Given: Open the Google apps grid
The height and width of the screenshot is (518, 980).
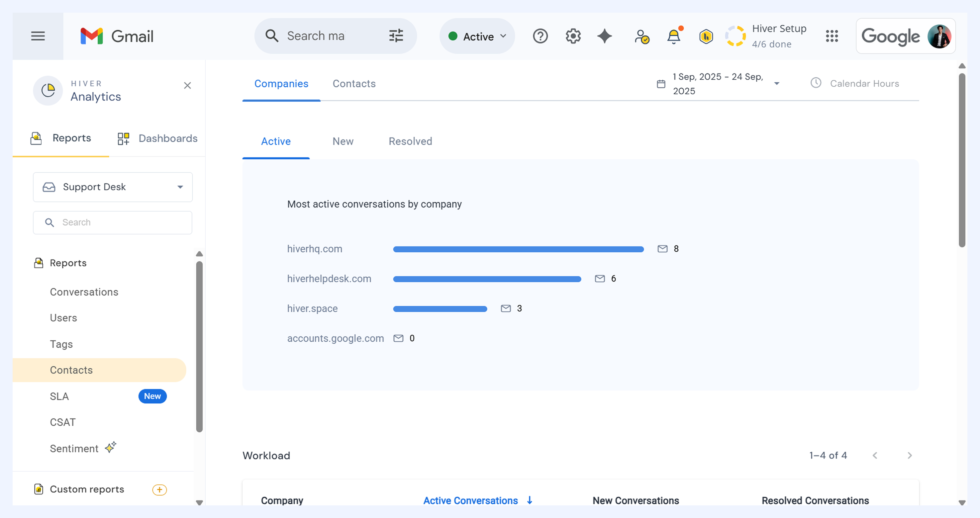Looking at the screenshot, I should [x=832, y=36].
